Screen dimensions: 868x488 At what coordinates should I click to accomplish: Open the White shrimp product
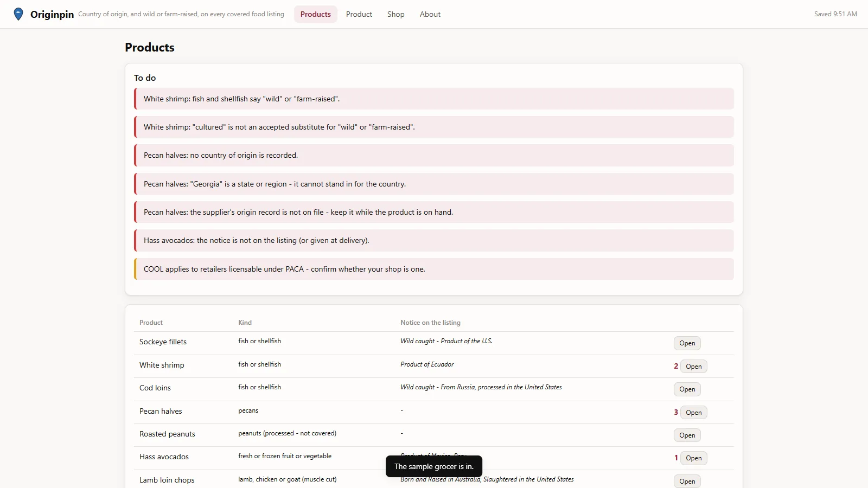(x=694, y=367)
